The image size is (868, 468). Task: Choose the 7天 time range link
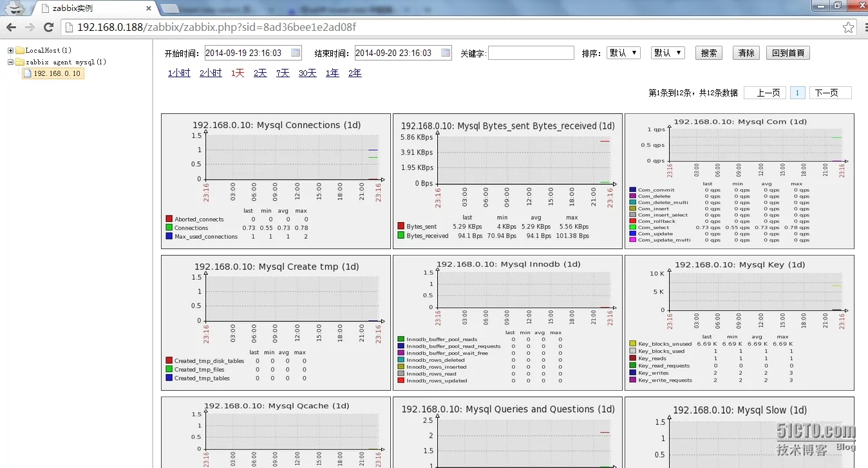(283, 73)
